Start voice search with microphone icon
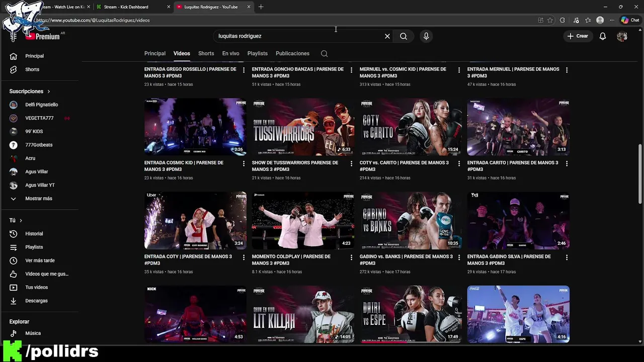This screenshot has height=362, width=644. point(426,36)
